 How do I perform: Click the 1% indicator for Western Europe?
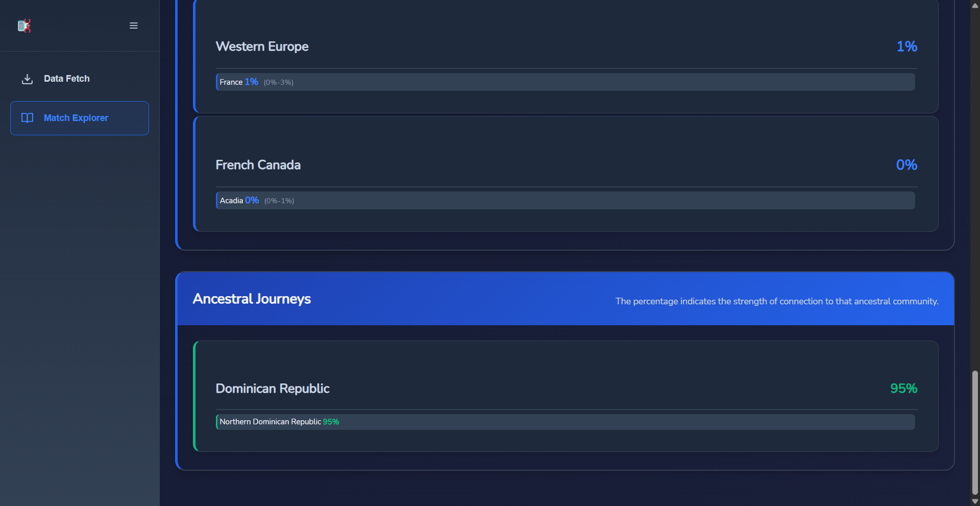coord(907,46)
